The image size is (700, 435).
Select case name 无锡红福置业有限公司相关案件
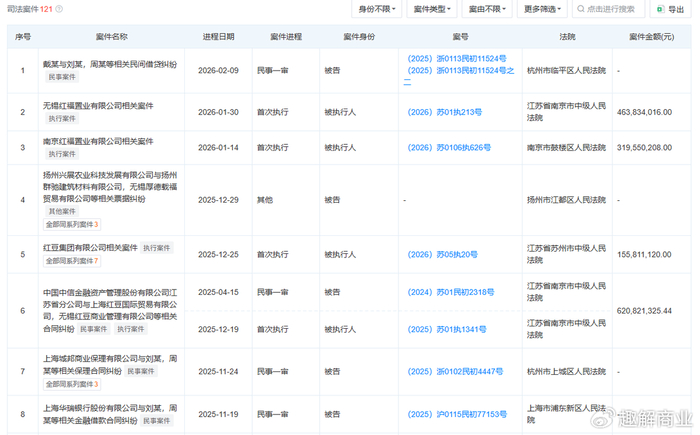[98, 106]
